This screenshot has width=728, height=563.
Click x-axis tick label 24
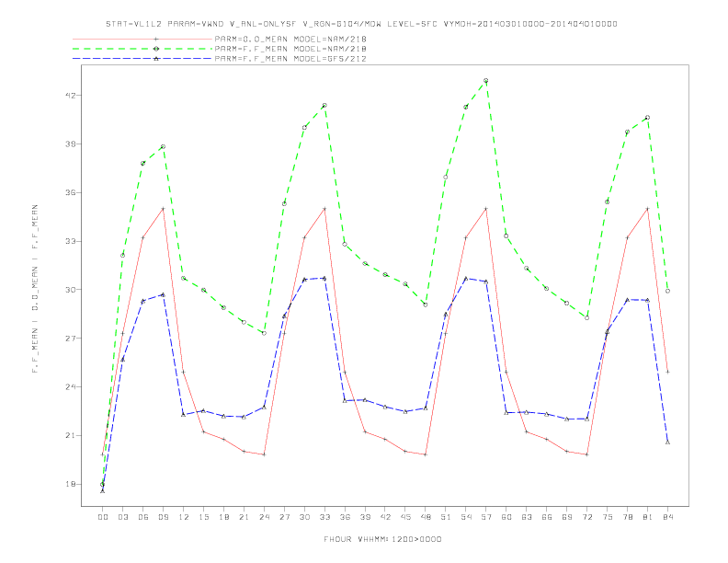264,517
